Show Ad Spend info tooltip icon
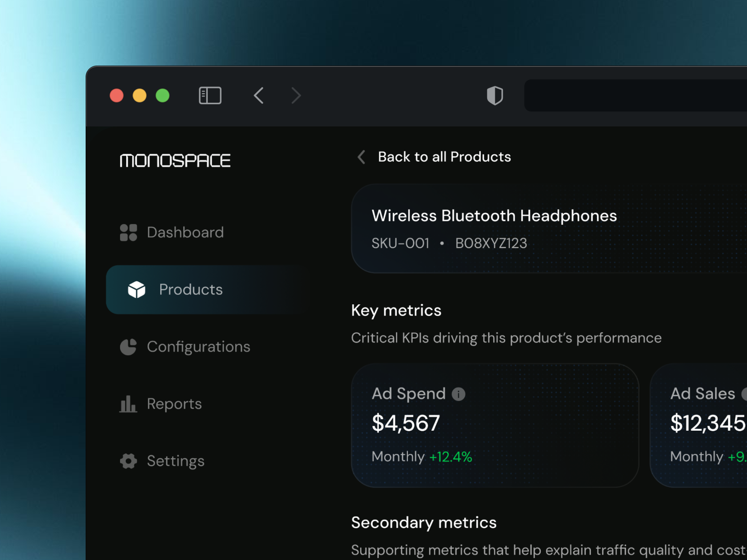This screenshot has width=747, height=560. (458, 394)
